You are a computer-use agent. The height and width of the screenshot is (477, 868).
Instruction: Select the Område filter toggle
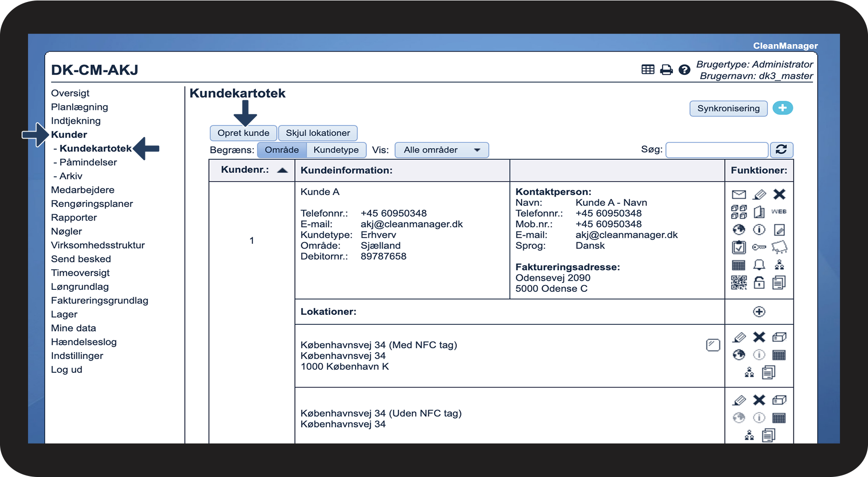[x=281, y=150]
